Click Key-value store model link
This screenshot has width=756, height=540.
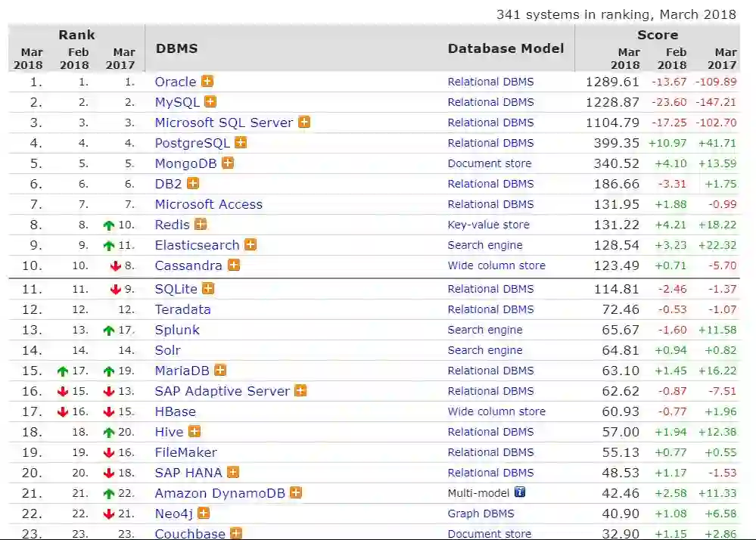coord(488,225)
